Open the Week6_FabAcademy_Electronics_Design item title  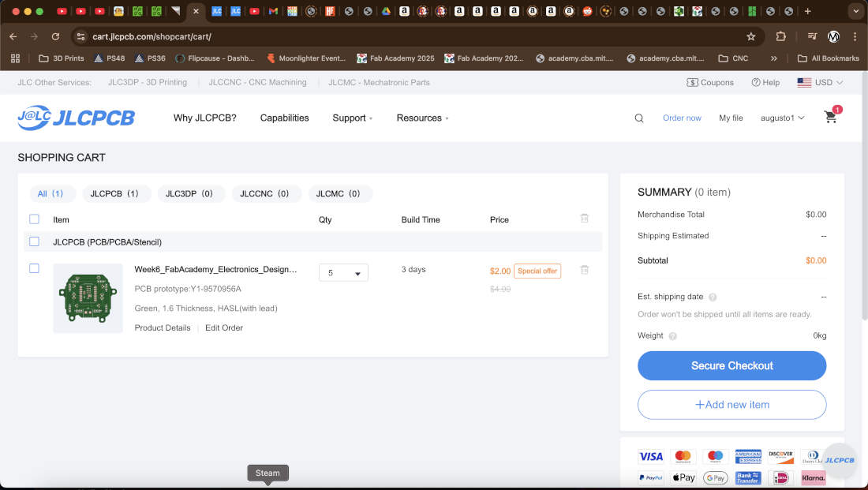pyautogui.click(x=215, y=270)
